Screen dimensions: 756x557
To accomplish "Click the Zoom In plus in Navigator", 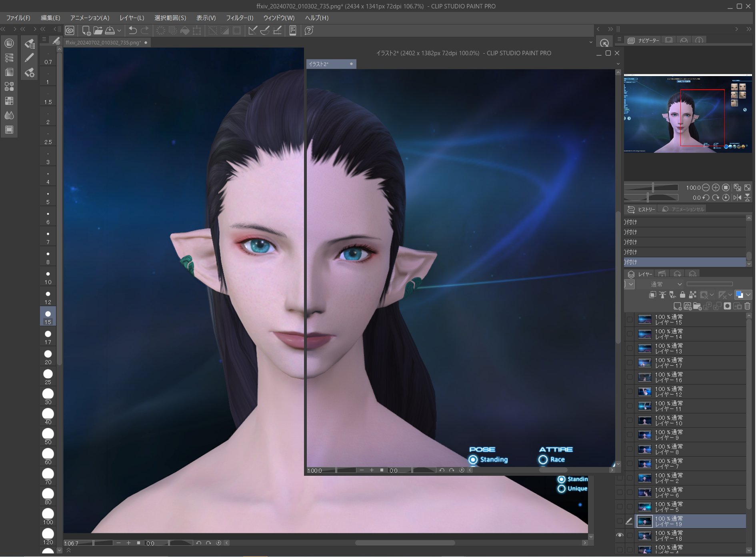I will [716, 187].
